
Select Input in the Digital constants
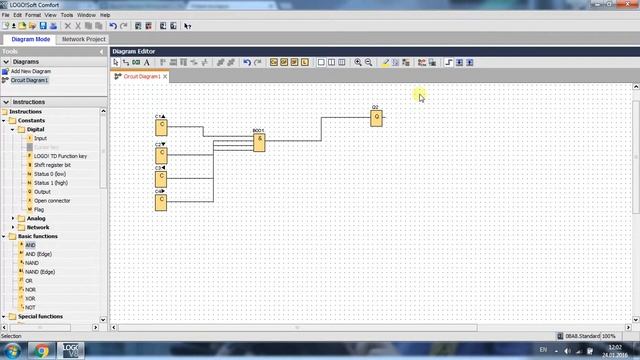point(40,138)
